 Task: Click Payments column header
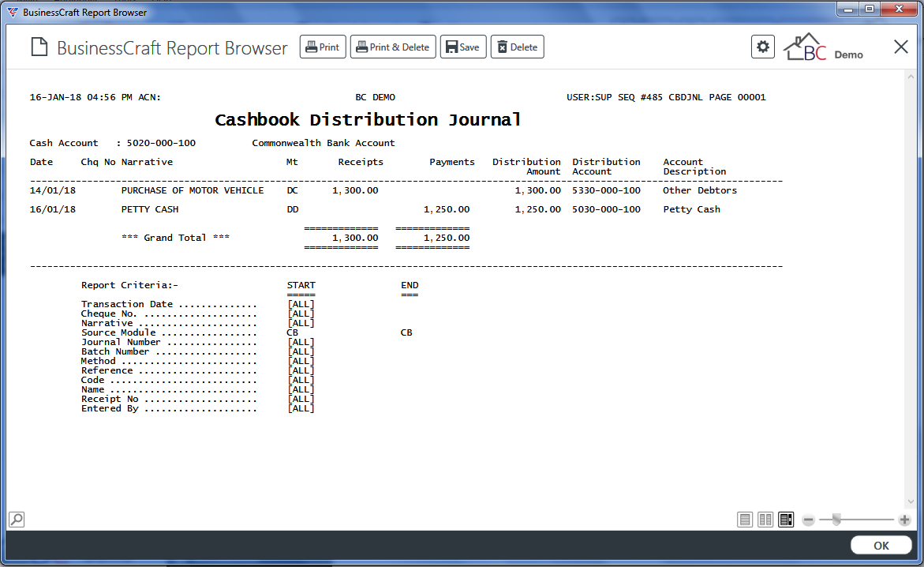pyautogui.click(x=452, y=162)
